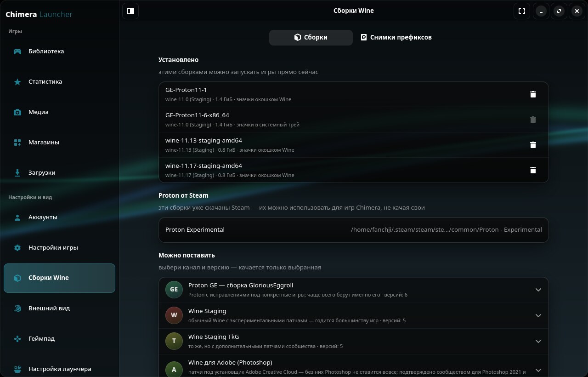Click the Wine Staging TkG channel title
This screenshot has width=588, height=377.
click(214, 337)
